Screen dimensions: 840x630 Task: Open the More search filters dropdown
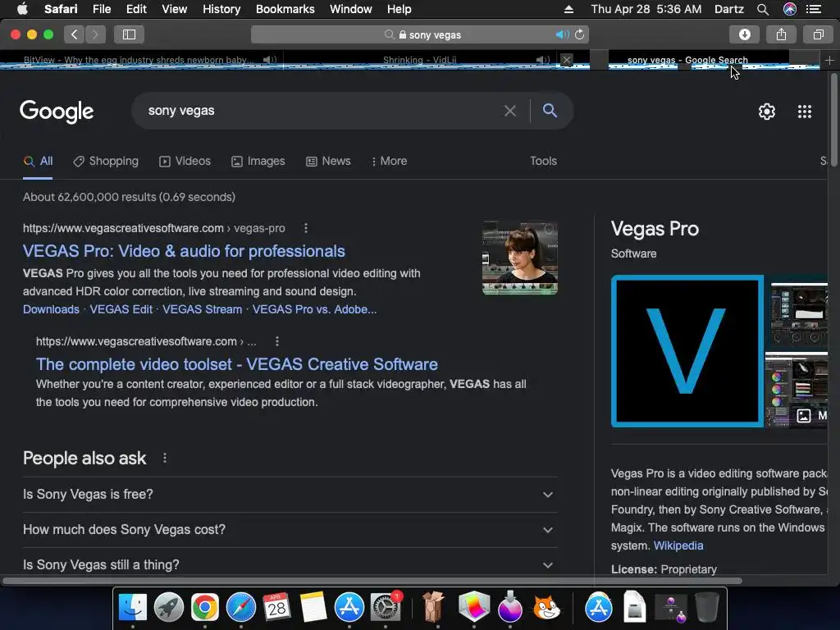pos(390,162)
